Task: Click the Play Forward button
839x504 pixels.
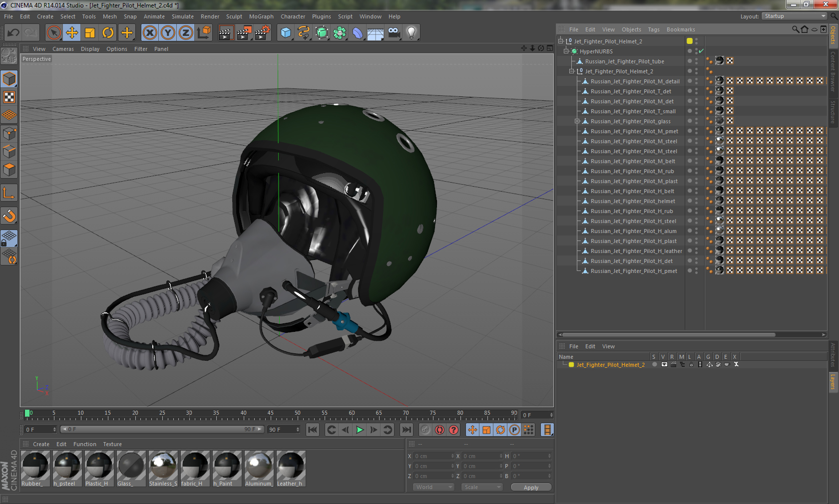Action: [360, 430]
